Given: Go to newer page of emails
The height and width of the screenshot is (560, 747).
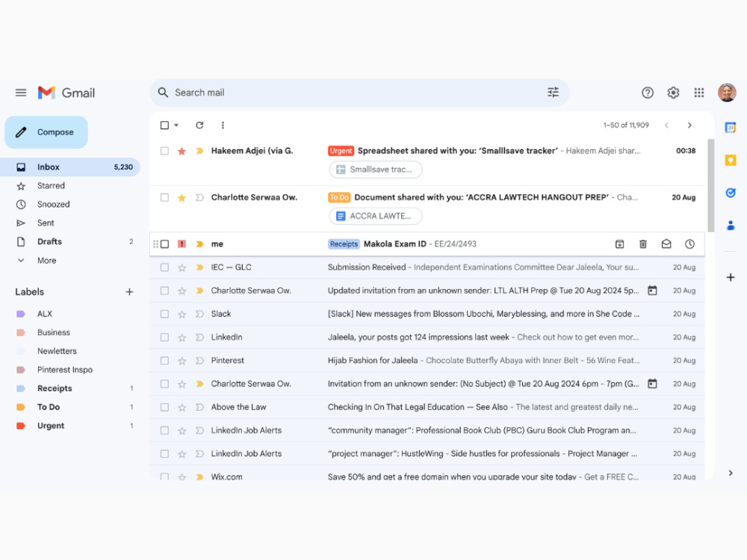Looking at the screenshot, I should 666,125.
